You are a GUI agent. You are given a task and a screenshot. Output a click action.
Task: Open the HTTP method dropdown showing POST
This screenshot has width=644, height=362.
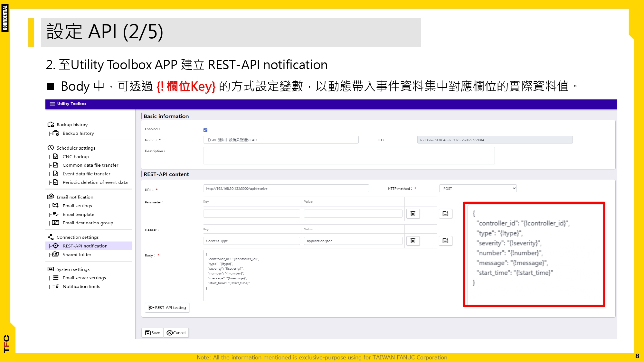[478, 188]
